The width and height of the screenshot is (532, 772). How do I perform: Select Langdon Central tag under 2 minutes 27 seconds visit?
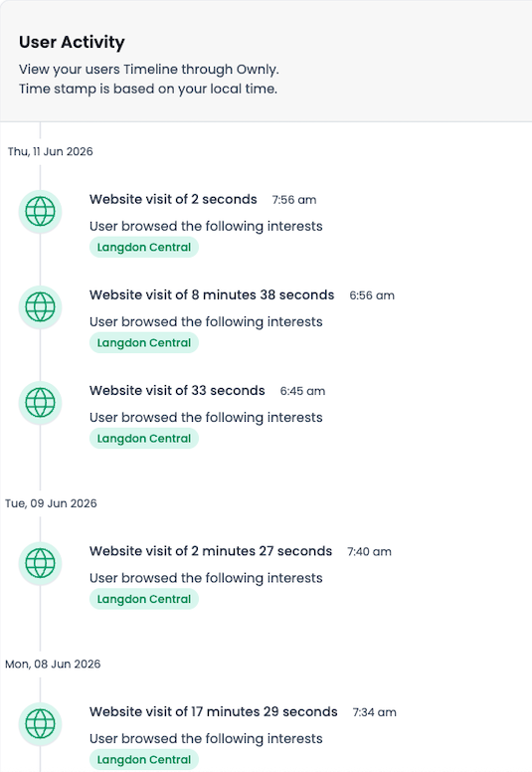pyautogui.click(x=144, y=599)
